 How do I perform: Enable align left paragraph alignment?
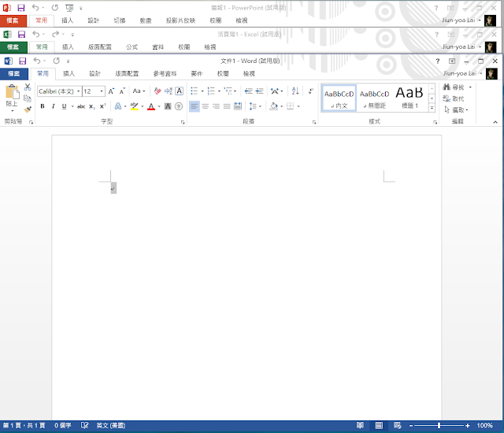[x=195, y=106]
